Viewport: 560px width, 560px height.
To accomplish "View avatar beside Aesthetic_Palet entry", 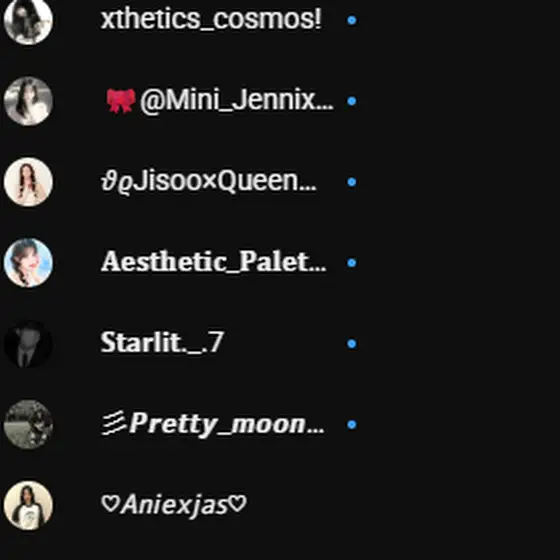I will pos(28,263).
